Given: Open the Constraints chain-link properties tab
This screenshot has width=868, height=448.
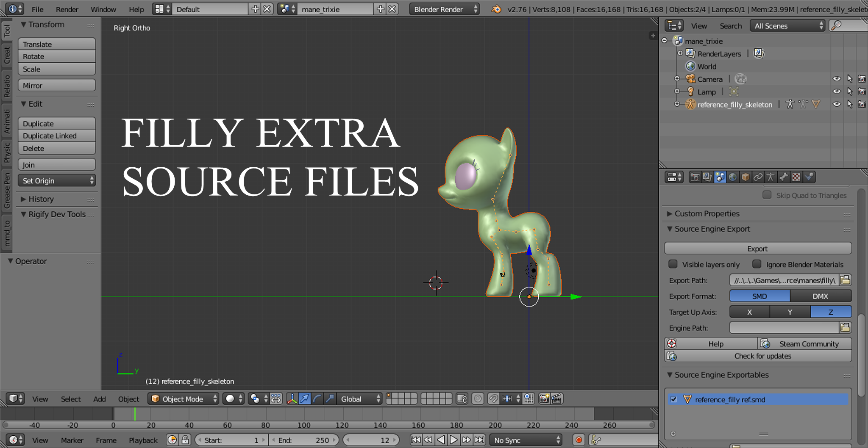Looking at the screenshot, I should point(758,177).
